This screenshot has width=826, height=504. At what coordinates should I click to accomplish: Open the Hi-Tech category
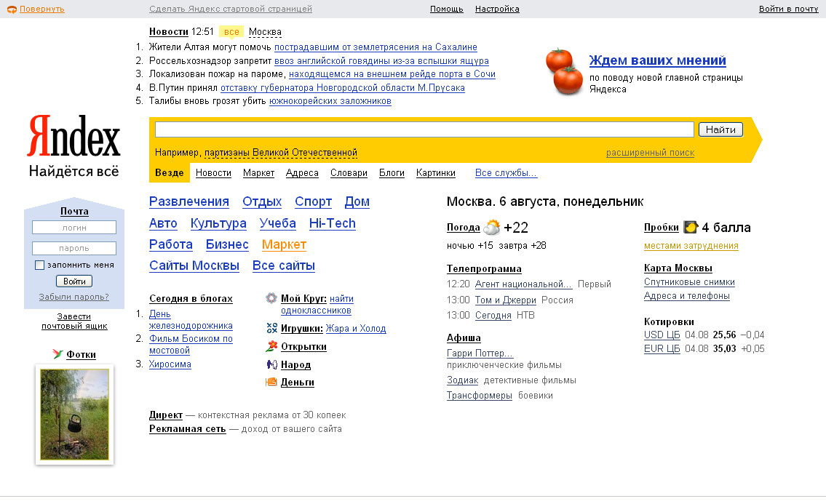pos(333,223)
